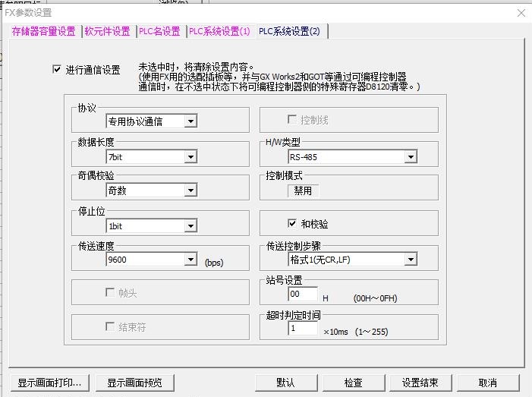Image resolution: width=532 pixels, height=397 pixels.
Task: Close the FX参数设置 dialog window
Action: pos(521,13)
